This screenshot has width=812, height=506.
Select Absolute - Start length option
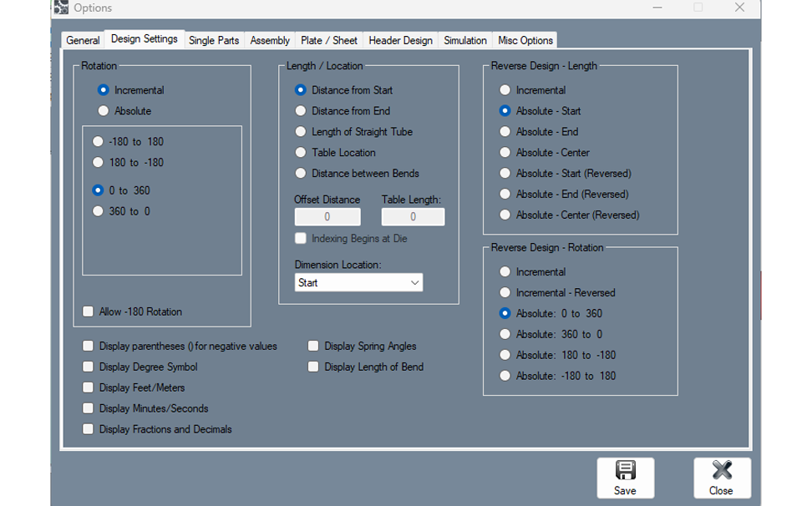click(540, 111)
